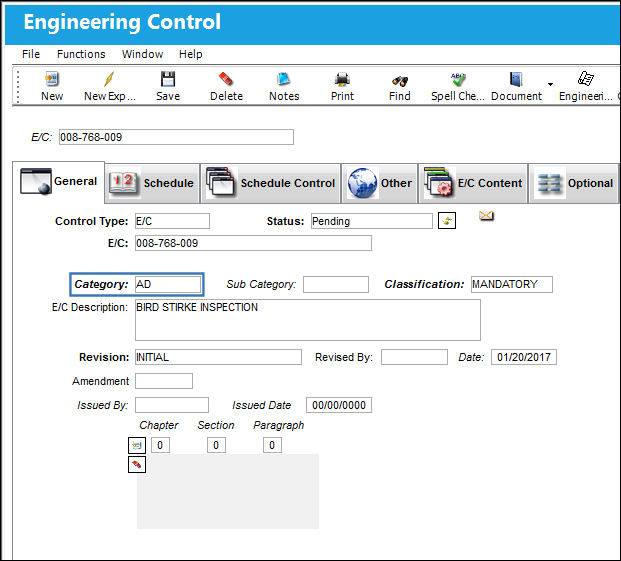621x561 pixels.
Task: Click the Category label
Action: tap(101, 284)
